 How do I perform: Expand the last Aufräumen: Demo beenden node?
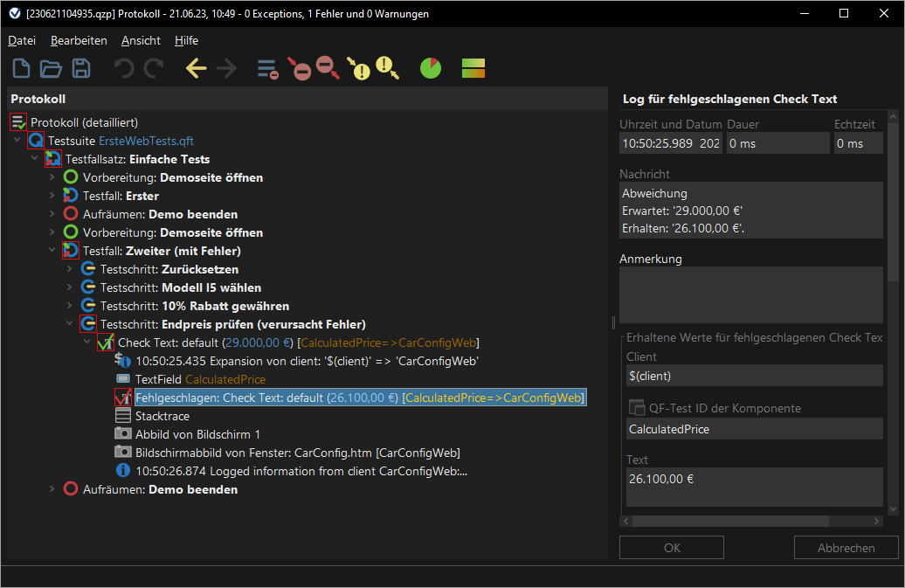[52, 488]
